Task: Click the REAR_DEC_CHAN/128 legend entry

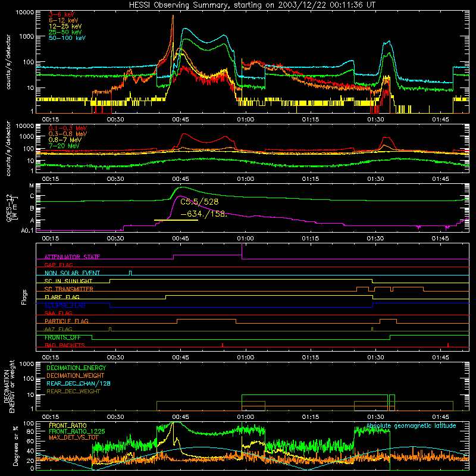Action: (79, 383)
